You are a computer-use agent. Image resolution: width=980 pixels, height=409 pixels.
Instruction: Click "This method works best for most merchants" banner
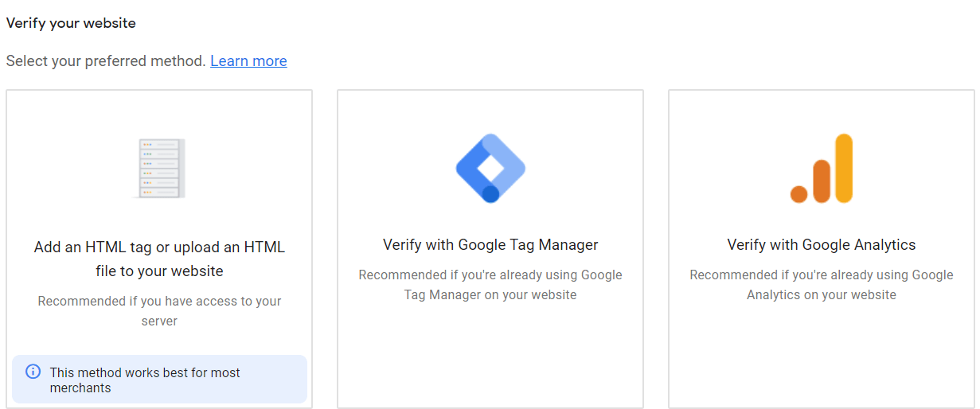click(x=159, y=379)
